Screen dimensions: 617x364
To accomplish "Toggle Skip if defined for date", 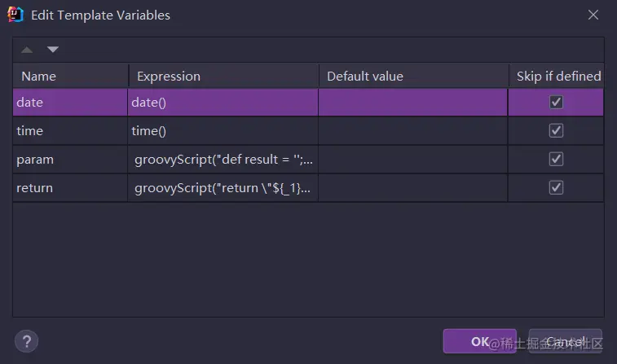I will [557, 103].
